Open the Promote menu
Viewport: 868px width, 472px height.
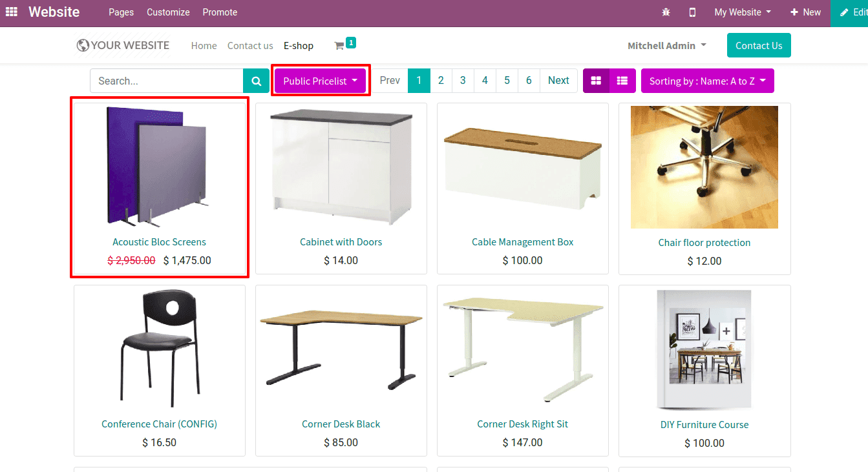[x=220, y=12]
